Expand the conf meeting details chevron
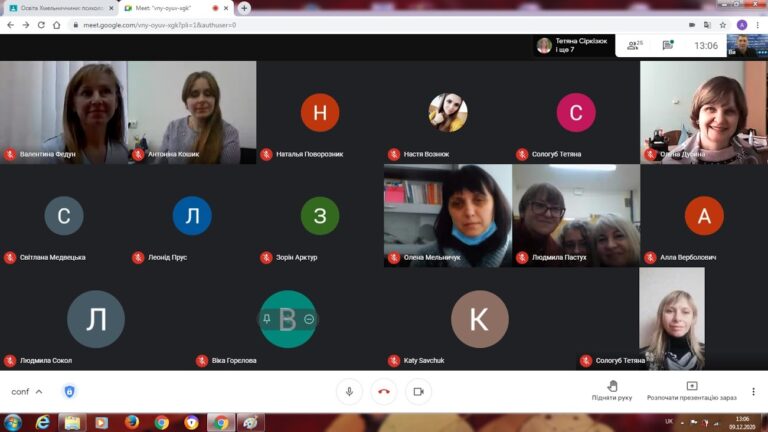 click(x=39, y=392)
